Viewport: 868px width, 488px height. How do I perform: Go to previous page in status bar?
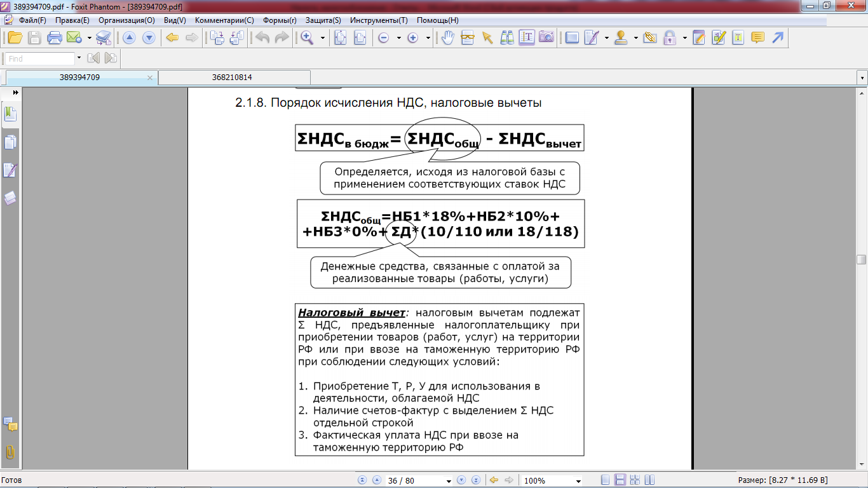376,480
